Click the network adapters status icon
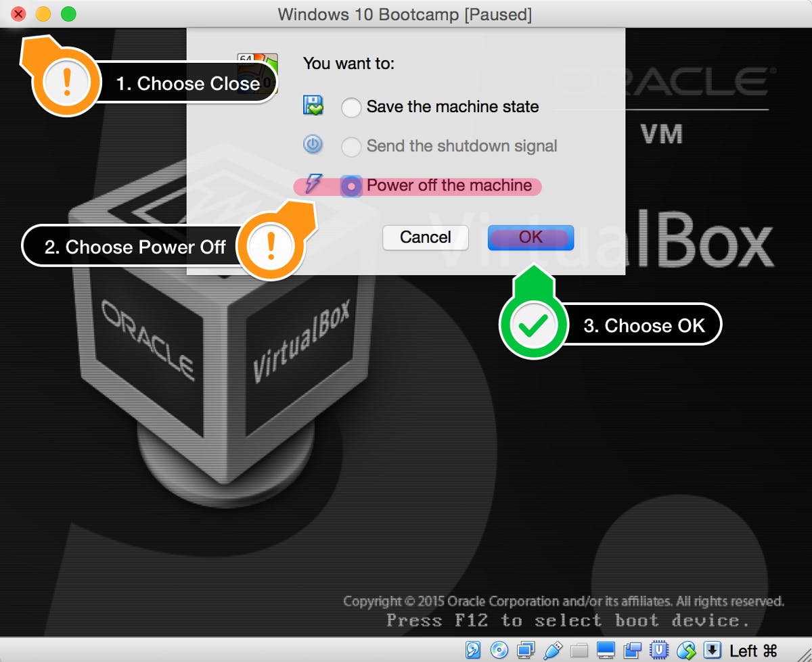The image size is (812, 662). pos(525,651)
